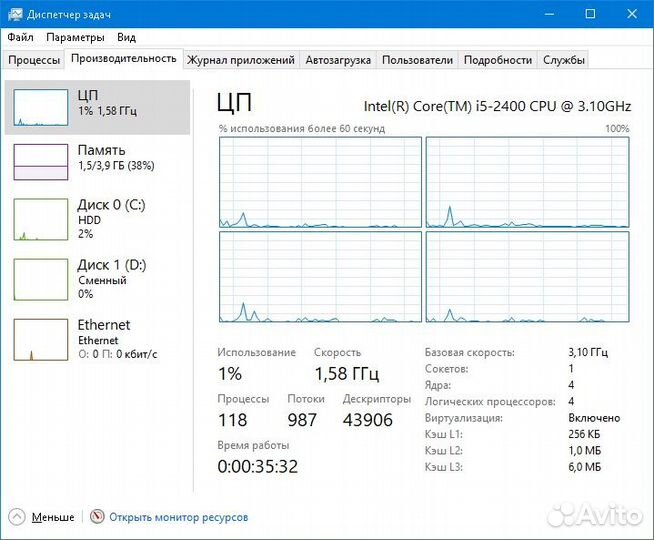Click the top-left CPU core graph

(x=320, y=182)
